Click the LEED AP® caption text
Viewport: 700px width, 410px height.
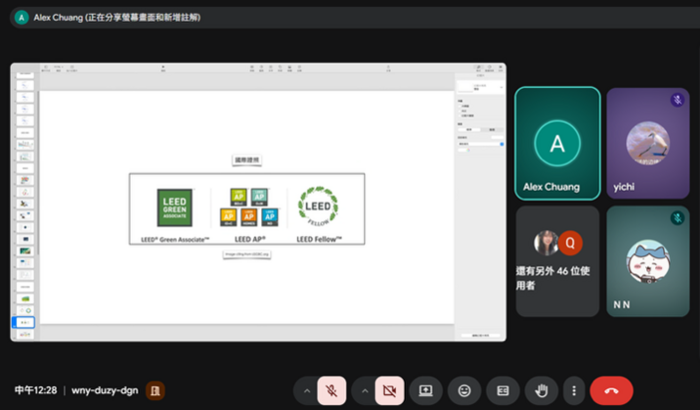tap(250, 239)
